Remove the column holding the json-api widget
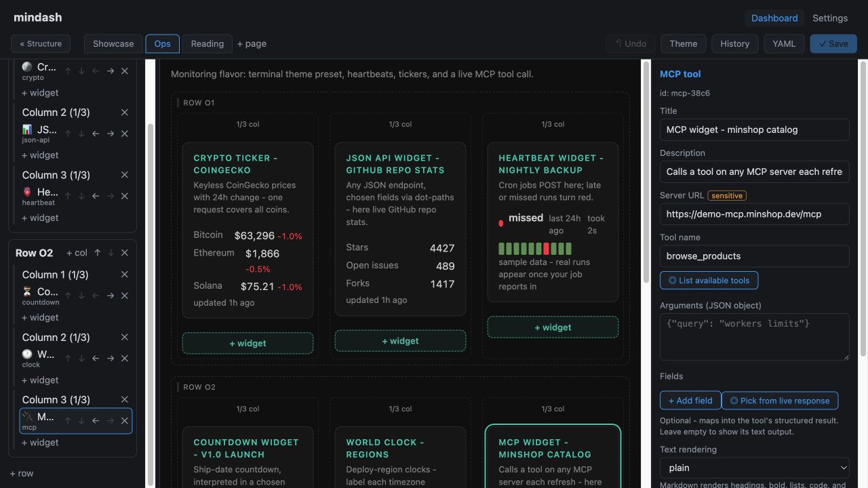Viewport: 868px width, 488px height. pyautogui.click(x=125, y=113)
